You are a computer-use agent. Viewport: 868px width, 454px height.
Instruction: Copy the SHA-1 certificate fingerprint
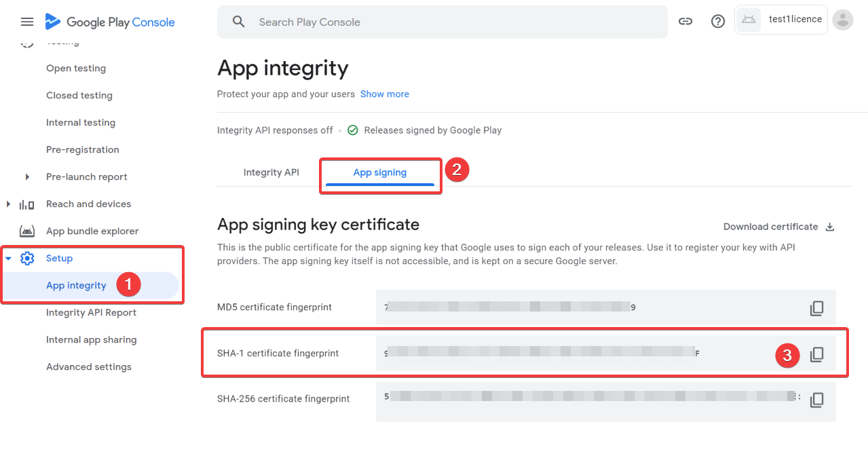(x=816, y=354)
